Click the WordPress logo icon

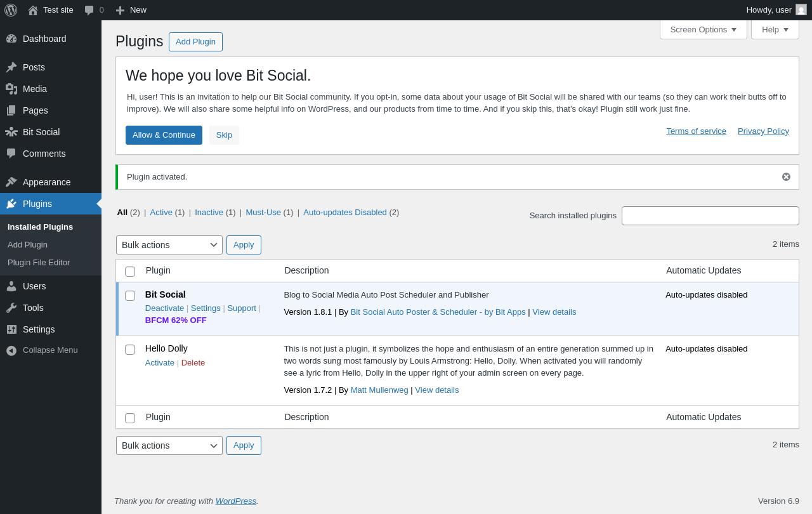(11, 10)
